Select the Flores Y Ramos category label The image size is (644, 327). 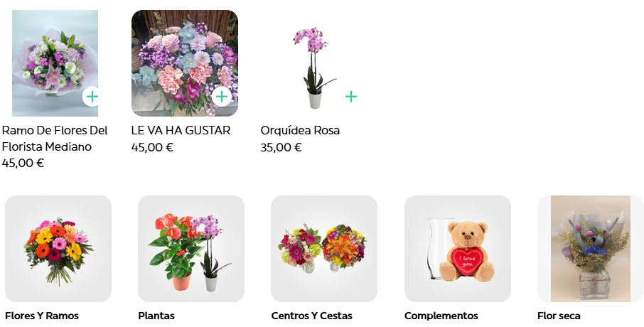(42, 316)
